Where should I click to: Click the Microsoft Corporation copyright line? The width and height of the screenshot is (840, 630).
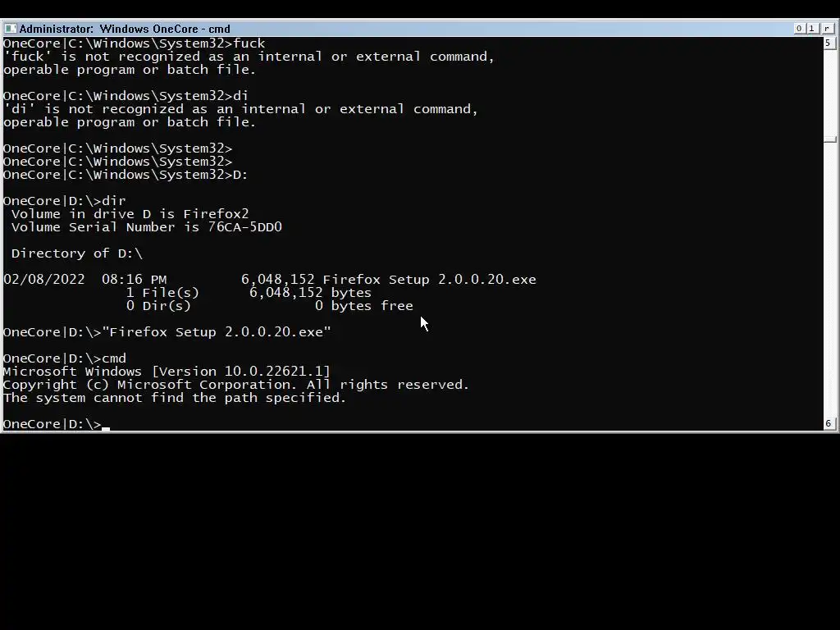point(235,385)
